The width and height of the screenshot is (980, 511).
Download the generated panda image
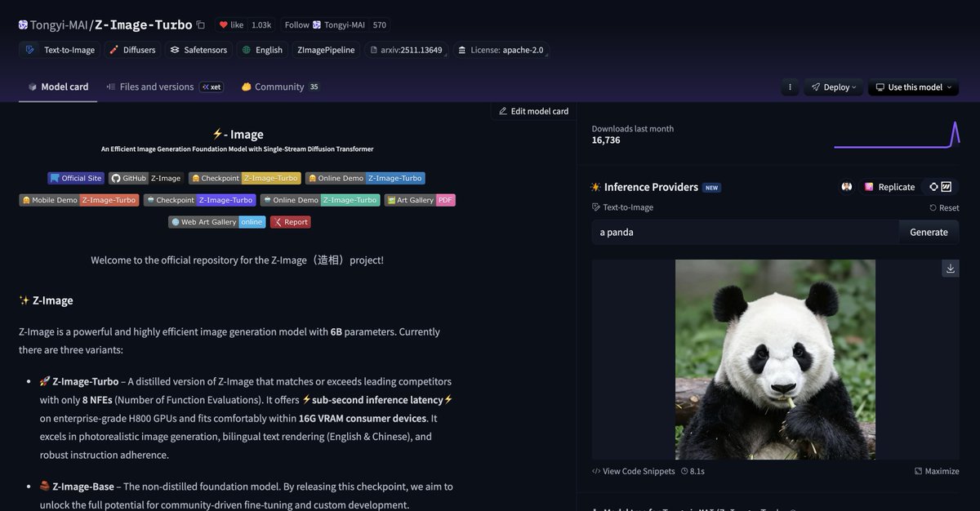[x=950, y=269]
